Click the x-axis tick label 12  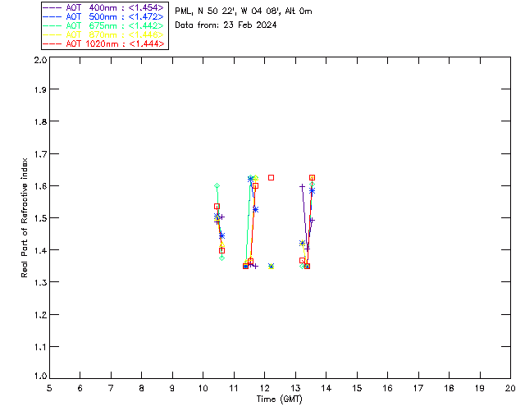coord(264,389)
